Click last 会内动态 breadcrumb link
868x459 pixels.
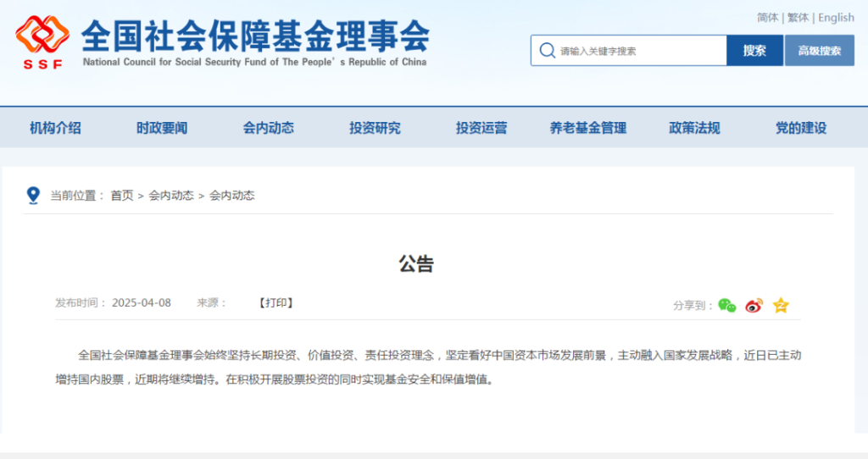(232, 196)
